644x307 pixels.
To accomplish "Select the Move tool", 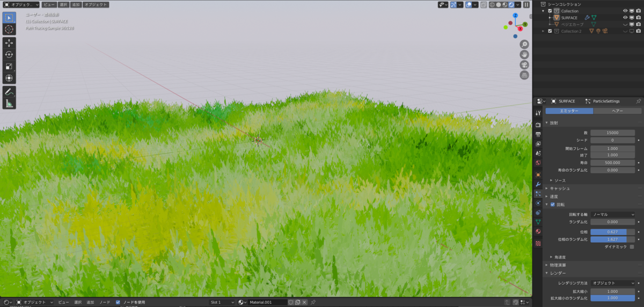I will point(9,42).
